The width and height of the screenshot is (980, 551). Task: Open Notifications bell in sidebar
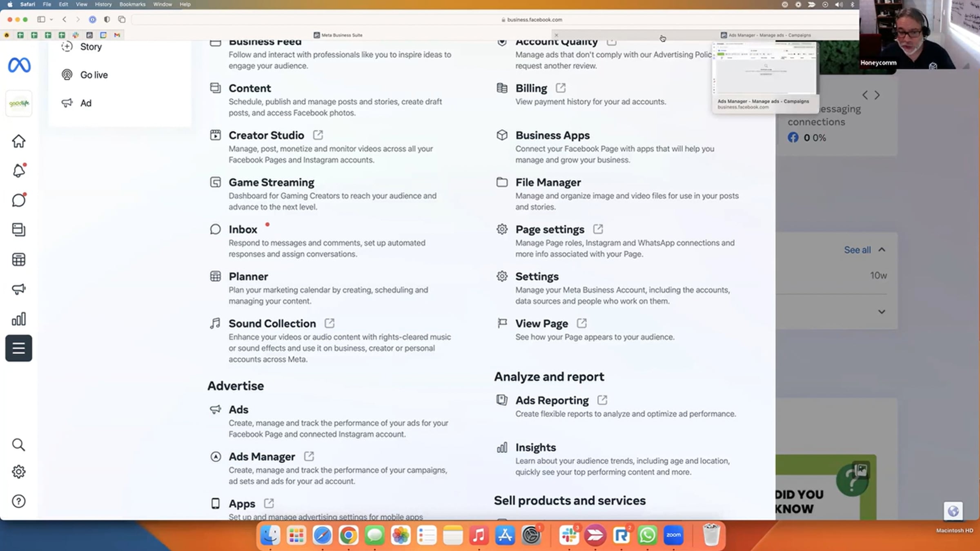18,171
